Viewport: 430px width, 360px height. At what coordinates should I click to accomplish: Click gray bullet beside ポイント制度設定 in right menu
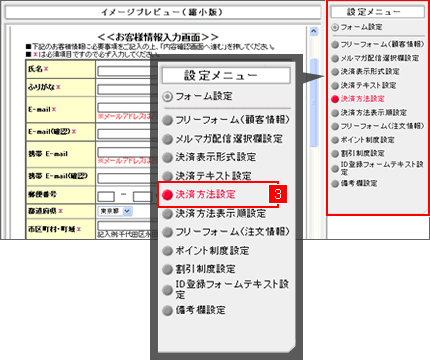click(335, 140)
